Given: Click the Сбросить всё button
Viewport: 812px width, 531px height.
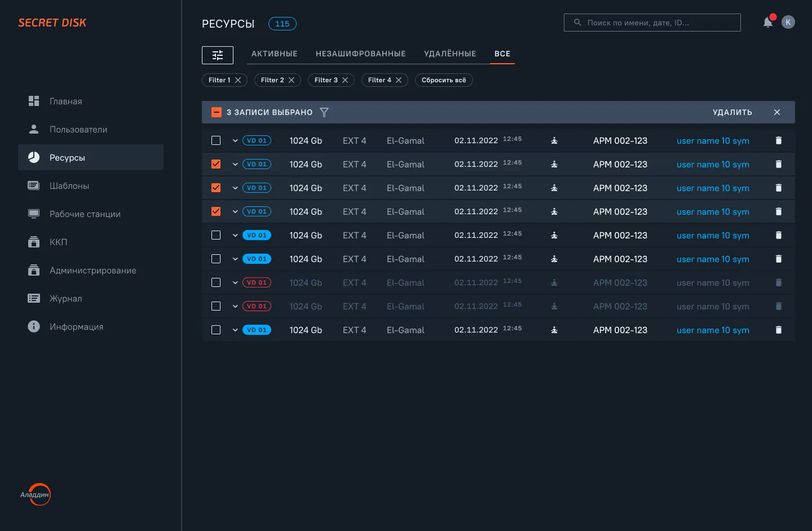Looking at the screenshot, I should pos(444,80).
